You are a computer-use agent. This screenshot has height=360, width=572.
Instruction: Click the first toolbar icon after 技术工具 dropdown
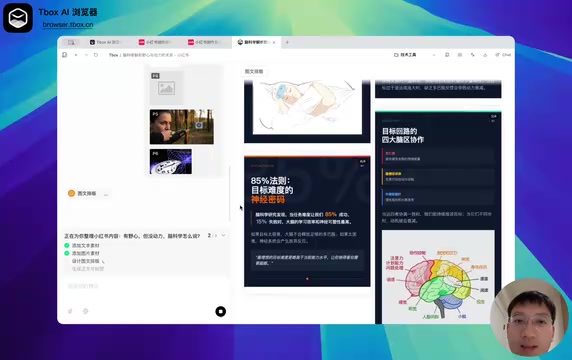(447, 55)
